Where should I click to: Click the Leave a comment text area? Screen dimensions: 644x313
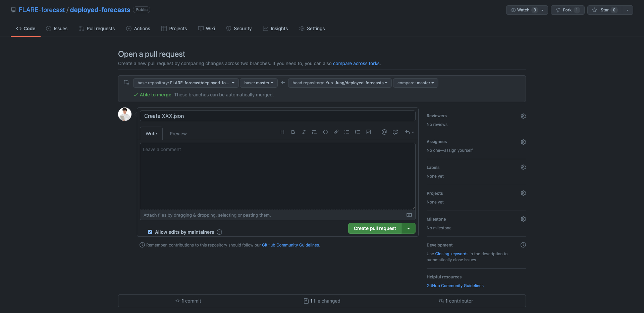pyautogui.click(x=278, y=176)
